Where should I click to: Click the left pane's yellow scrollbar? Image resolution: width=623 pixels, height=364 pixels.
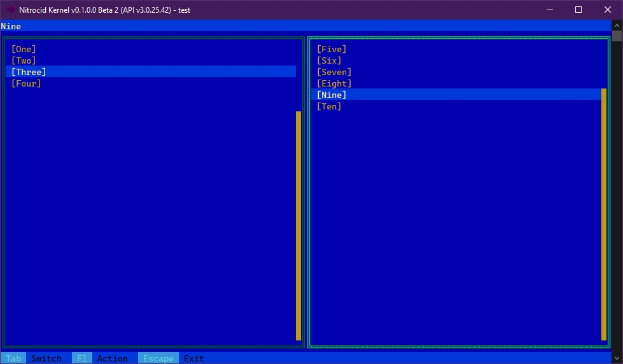coord(298,226)
